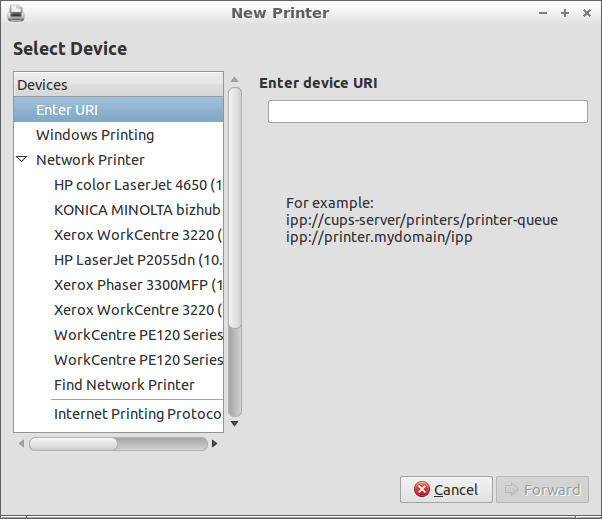Image resolution: width=602 pixels, height=519 pixels.
Task: Select Xerox Phaser 3300MFP printer
Action: (x=137, y=285)
